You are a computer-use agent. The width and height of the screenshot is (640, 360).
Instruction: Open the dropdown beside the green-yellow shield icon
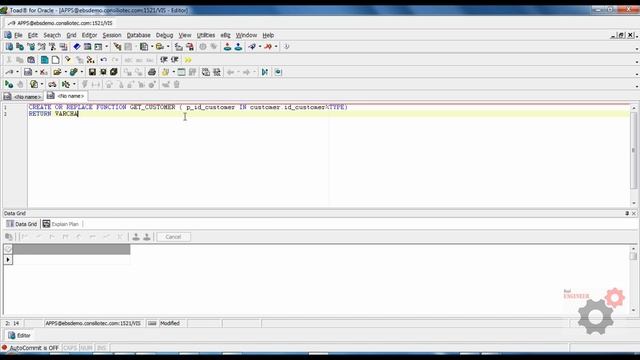coord(42,84)
